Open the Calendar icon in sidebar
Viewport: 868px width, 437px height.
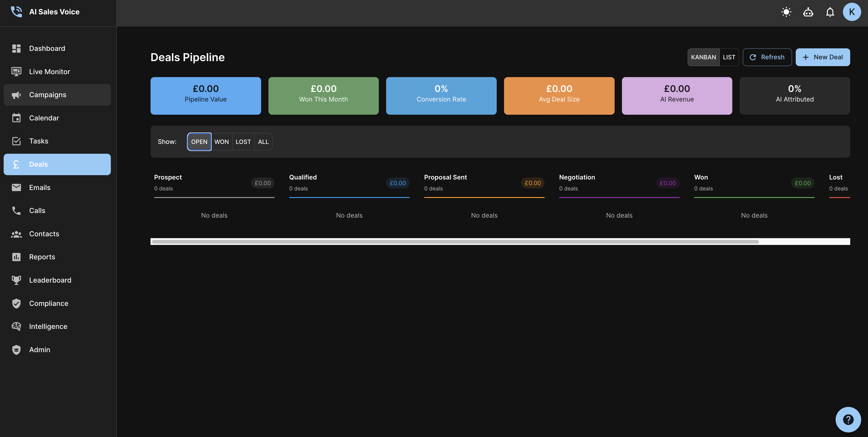[16, 118]
